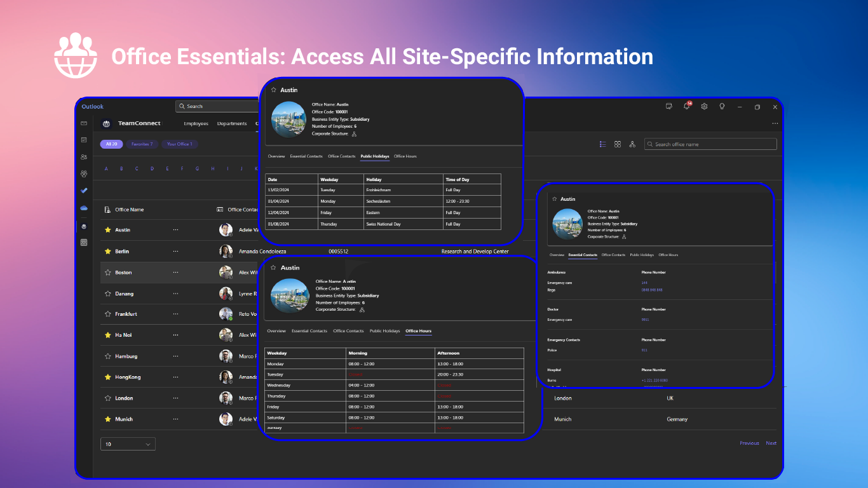Open the notifications bell showing 14 alerts

click(686, 106)
